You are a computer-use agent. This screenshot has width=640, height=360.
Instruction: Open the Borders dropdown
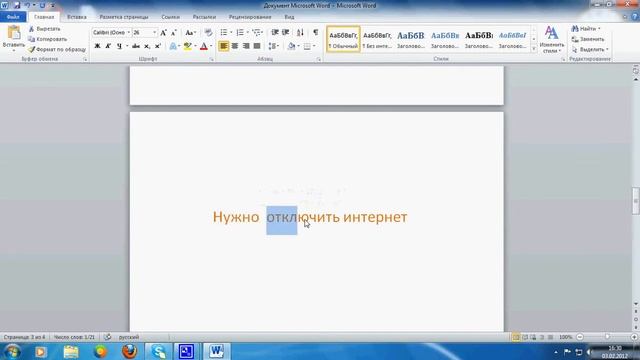314,46
